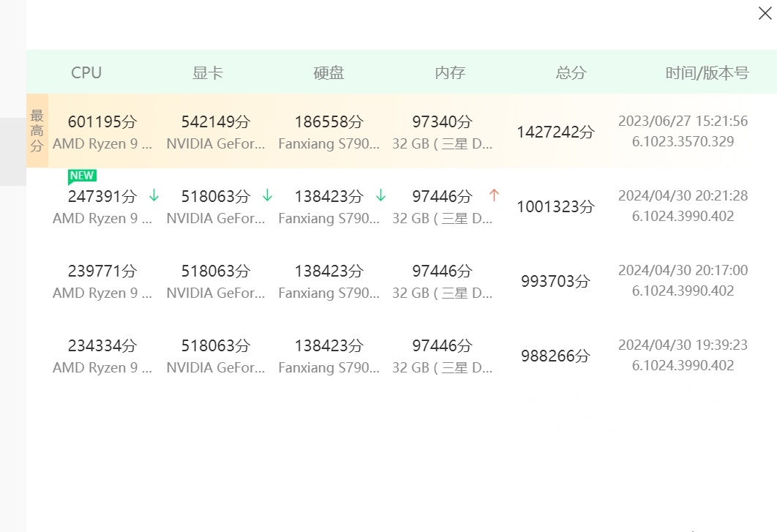Click the 32 GB 三星 memory entry
The width and height of the screenshot is (777, 532).
(443, 143)
